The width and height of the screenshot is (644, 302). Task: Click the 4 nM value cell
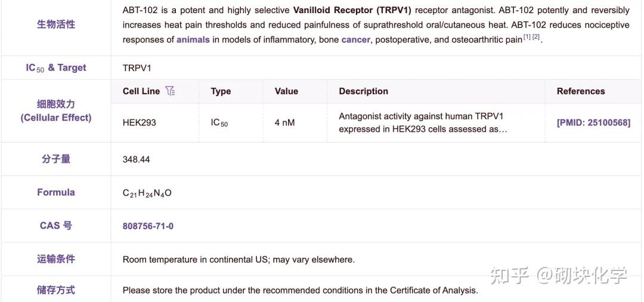284,123
